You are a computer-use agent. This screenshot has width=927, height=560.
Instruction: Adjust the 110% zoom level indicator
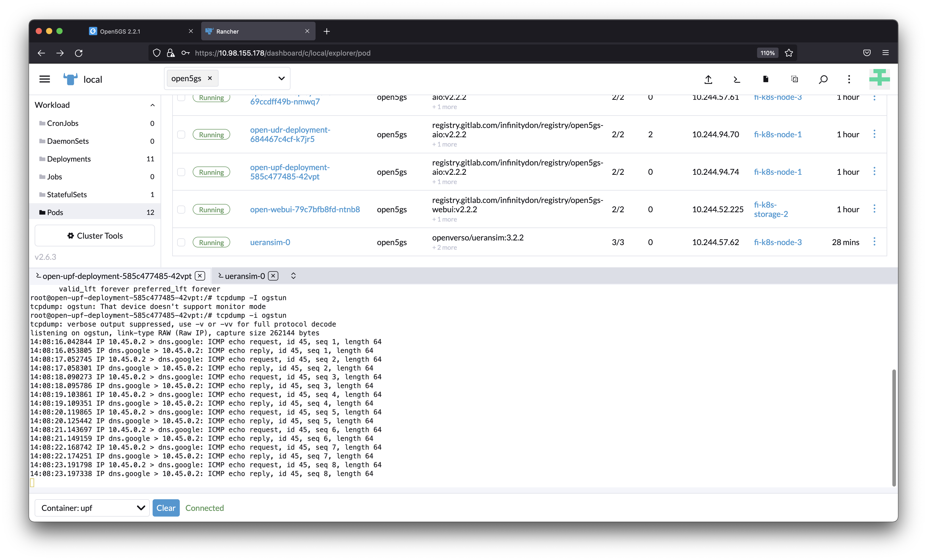click(x=767, y=53)
